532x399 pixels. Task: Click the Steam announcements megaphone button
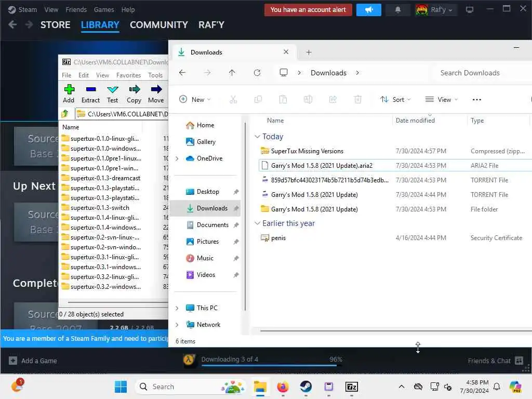[x=369, y=10]
